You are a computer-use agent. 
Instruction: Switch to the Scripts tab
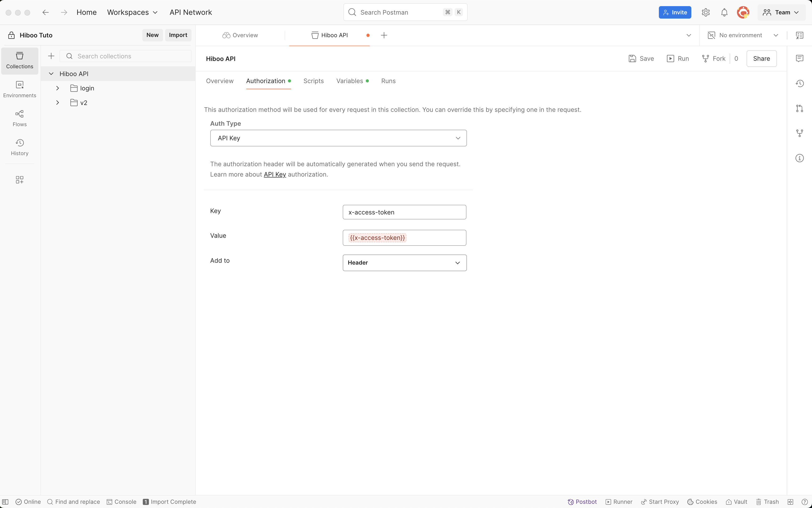[314, 81]
